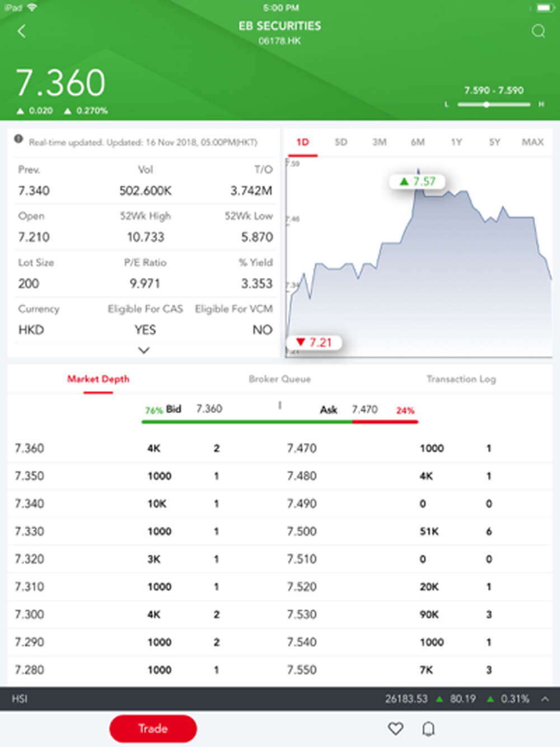Switch chart to 5Y range
The image size is (560, 747).
click(x=494, y=142)
